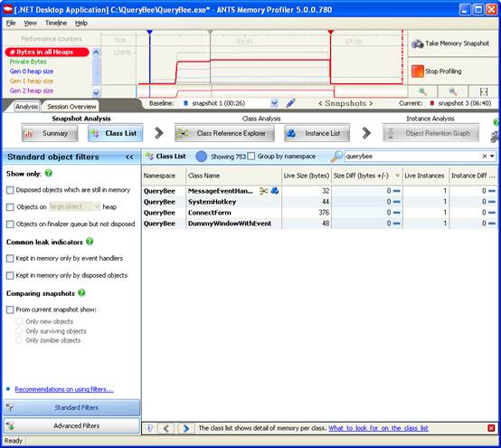Select Gen 0 heap size counter
The width and height of the screenshot is (501, 448).
pos(32,71)
